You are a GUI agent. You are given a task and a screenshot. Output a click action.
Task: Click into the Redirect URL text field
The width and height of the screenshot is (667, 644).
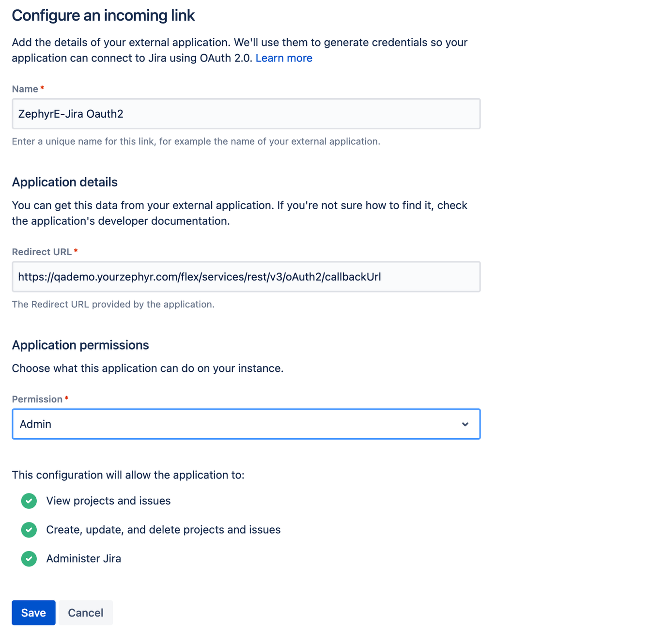tap(246, 277)
